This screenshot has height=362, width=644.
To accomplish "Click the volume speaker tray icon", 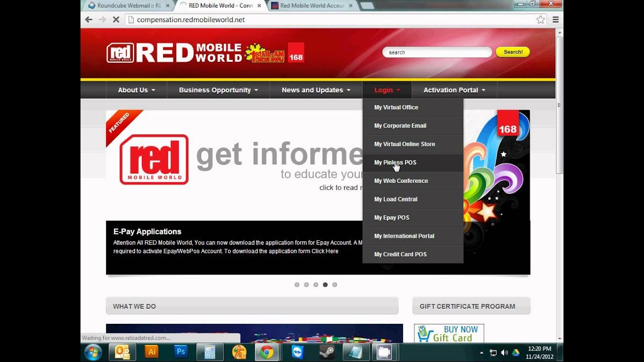I will (505, 352).
